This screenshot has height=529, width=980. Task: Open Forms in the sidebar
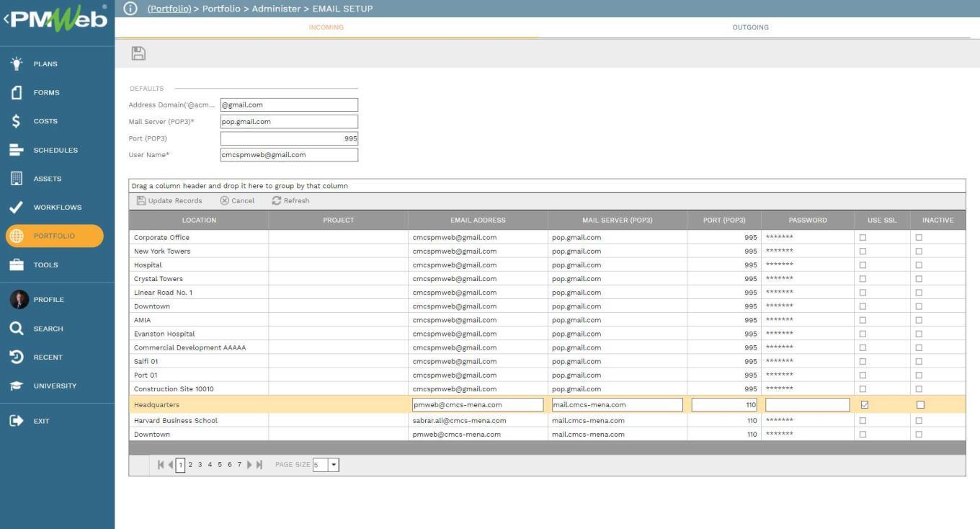(46, 92)
